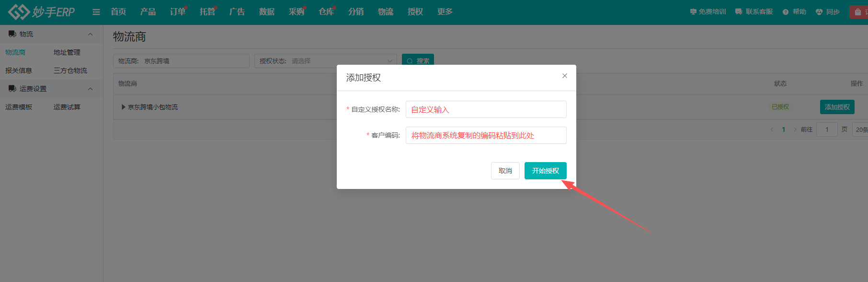This screenshot has width=868, height=282.
Task: Click the 免费培训 icon in header
Action: pyautogui.click(x=693, y=12)
